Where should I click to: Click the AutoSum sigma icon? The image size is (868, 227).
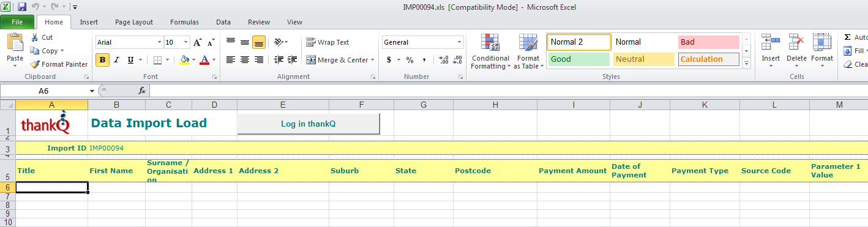[847, 37]
